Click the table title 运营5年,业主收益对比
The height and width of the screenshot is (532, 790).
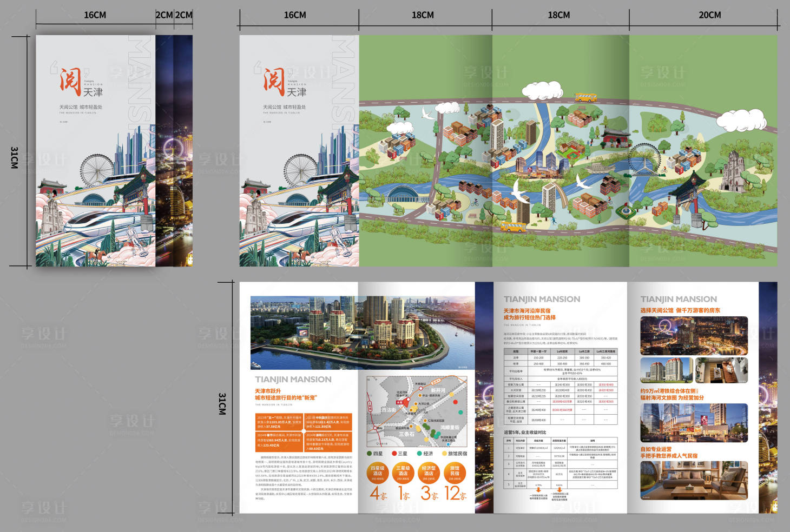[525, 433]
